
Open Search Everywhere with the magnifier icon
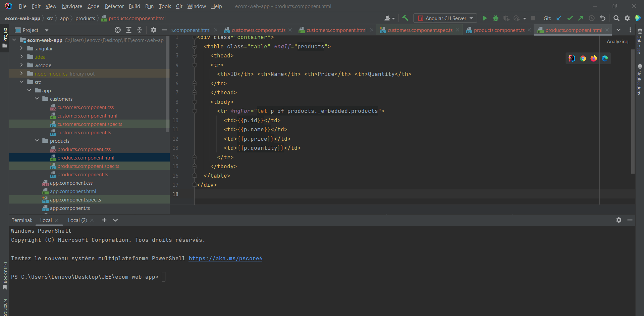click(x=616, y=18)
